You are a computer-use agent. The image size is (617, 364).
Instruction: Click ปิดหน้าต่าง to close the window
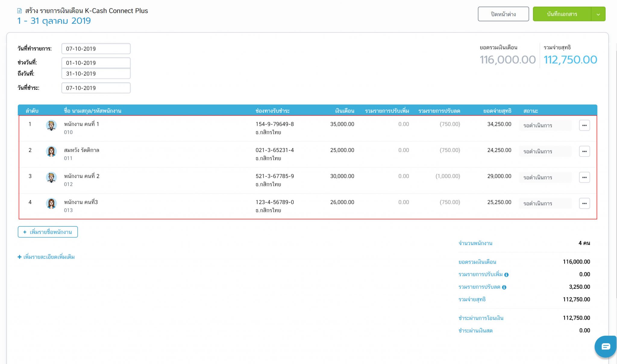coord(503,14)
